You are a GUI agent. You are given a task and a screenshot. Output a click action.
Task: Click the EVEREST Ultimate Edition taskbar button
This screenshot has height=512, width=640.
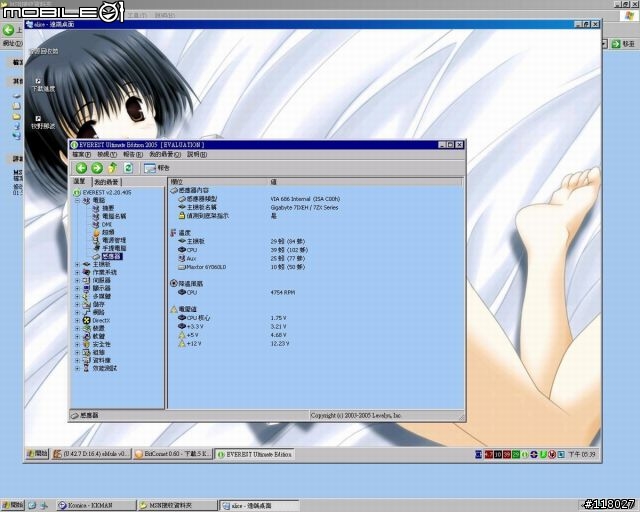255,454
